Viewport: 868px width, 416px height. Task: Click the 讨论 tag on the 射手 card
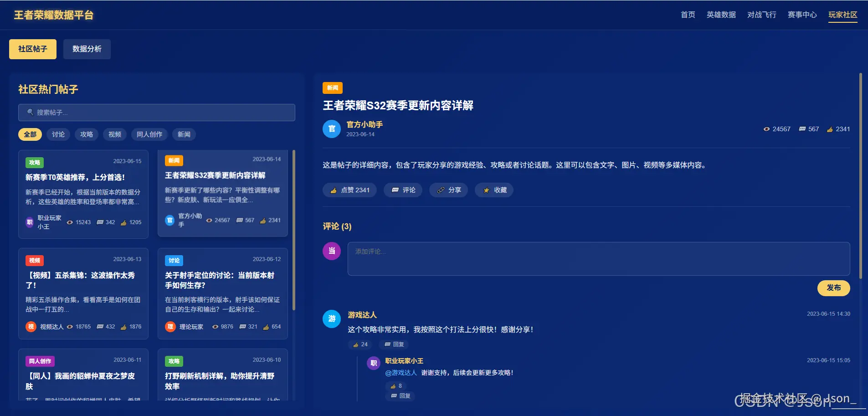point(174,261)
